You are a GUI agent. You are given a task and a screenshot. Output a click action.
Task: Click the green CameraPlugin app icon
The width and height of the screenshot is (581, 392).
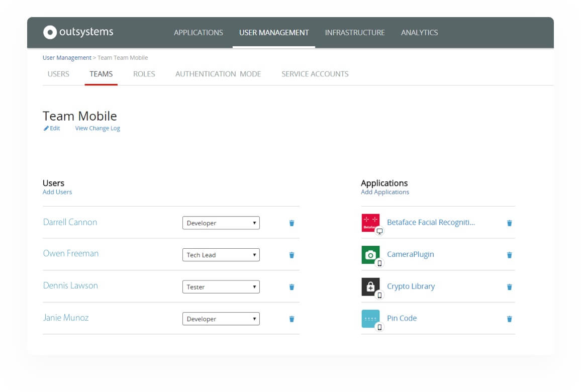tap(370, 255)
